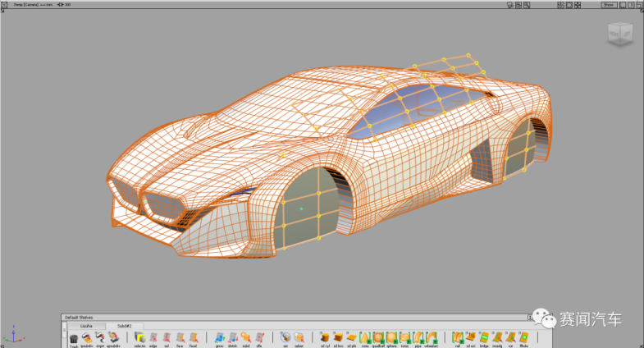
Task: Click the Show button in viewport header
Action: pos(608,4)
